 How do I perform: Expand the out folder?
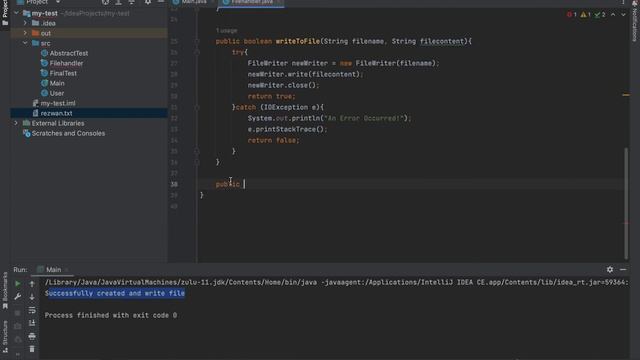[x=25, y=33]
